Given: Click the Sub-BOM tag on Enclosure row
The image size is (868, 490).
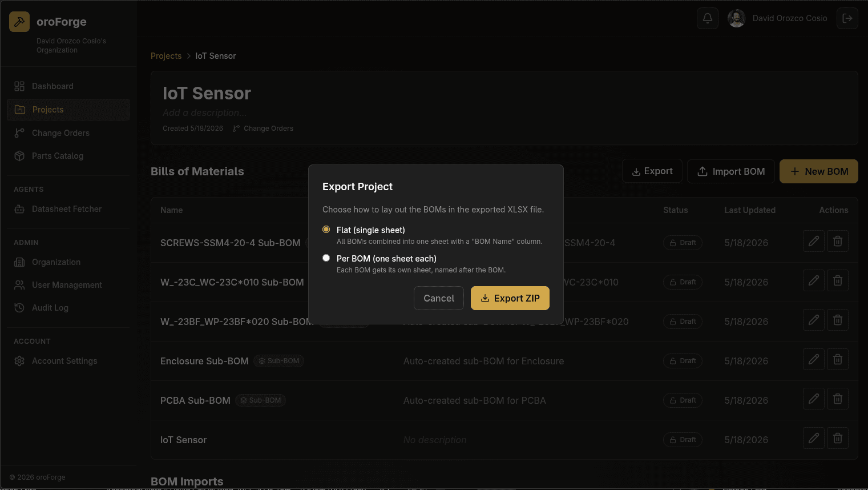Looking at the screenshot, I should 278,361.
